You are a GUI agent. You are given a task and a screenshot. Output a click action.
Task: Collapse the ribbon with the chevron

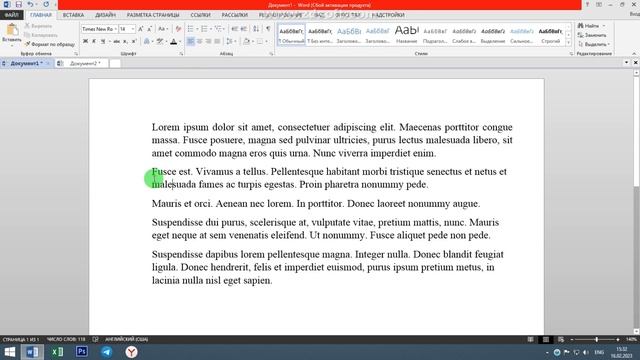634,53
